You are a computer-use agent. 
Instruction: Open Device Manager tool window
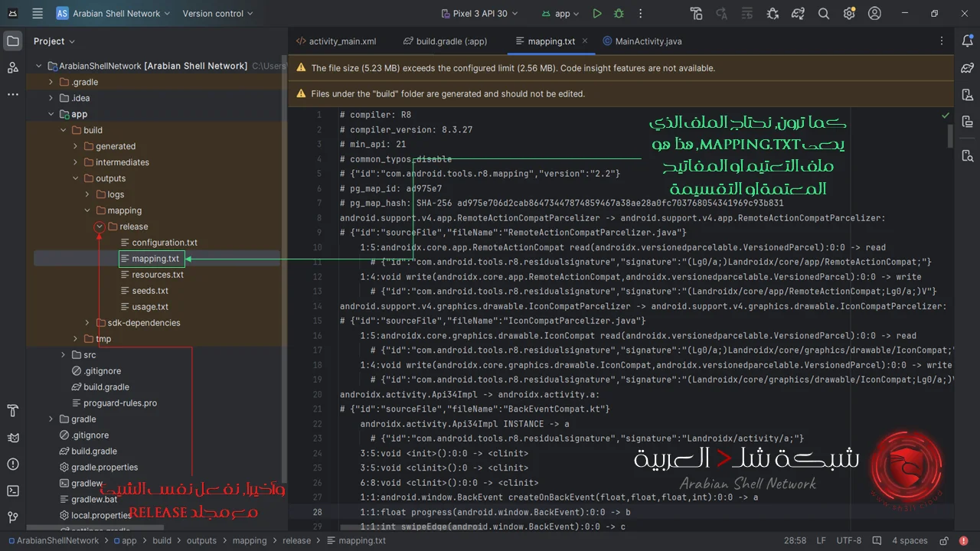(967, 94)
